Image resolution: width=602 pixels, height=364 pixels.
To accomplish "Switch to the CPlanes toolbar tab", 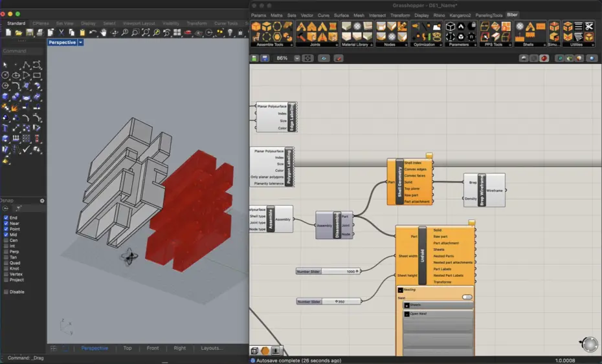I will [41, 23].
